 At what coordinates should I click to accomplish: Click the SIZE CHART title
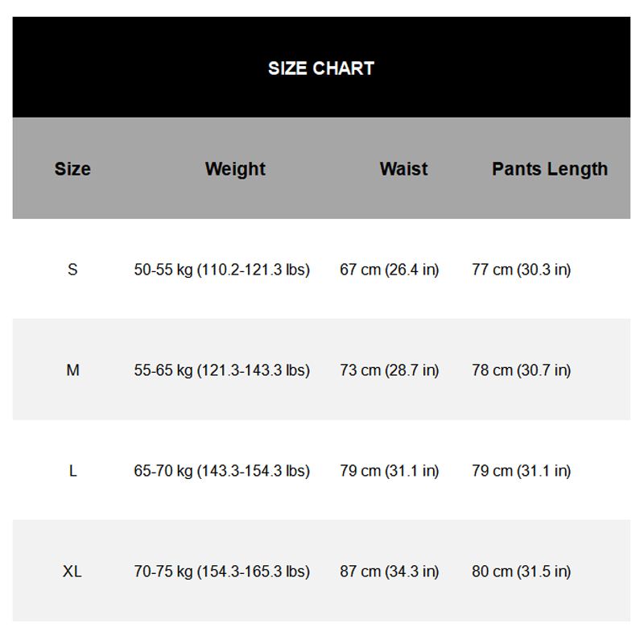pos(321,68)
